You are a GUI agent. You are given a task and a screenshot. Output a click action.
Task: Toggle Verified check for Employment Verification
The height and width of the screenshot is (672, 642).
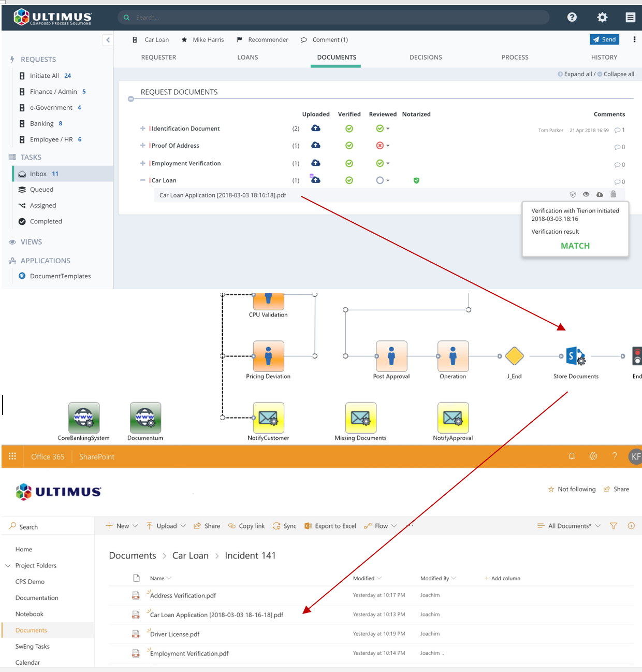pos(349,163)
